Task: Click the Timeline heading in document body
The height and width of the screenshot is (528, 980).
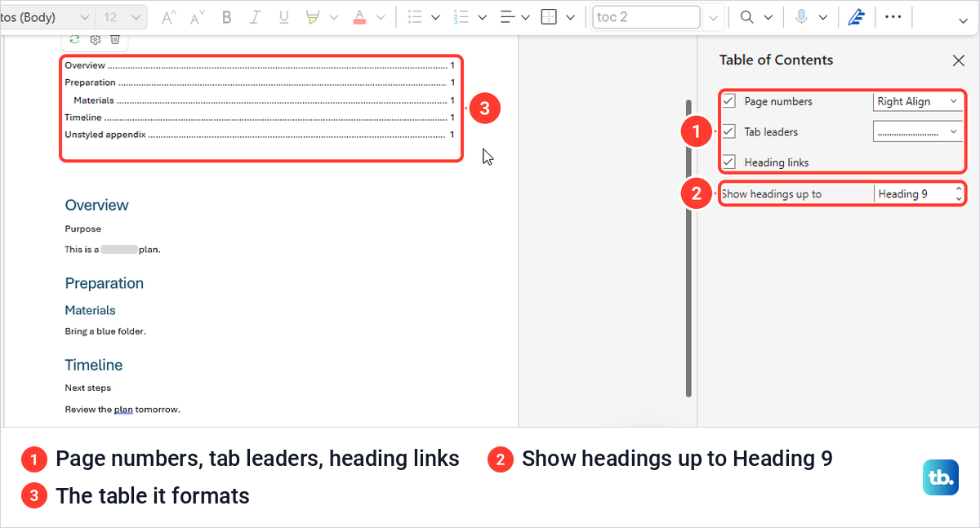Action: click(x=94, y=365)
